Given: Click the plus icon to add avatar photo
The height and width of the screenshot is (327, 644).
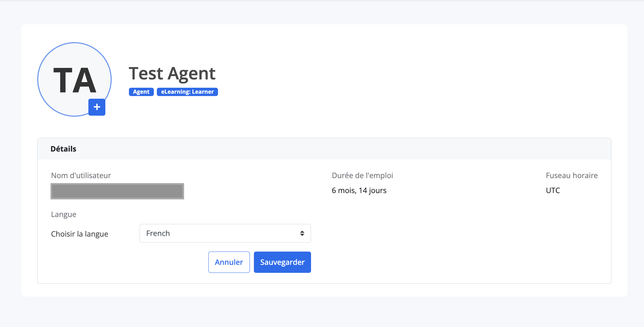Looking at the screenshot, I should pyautogui.click(x=97, y=107).
